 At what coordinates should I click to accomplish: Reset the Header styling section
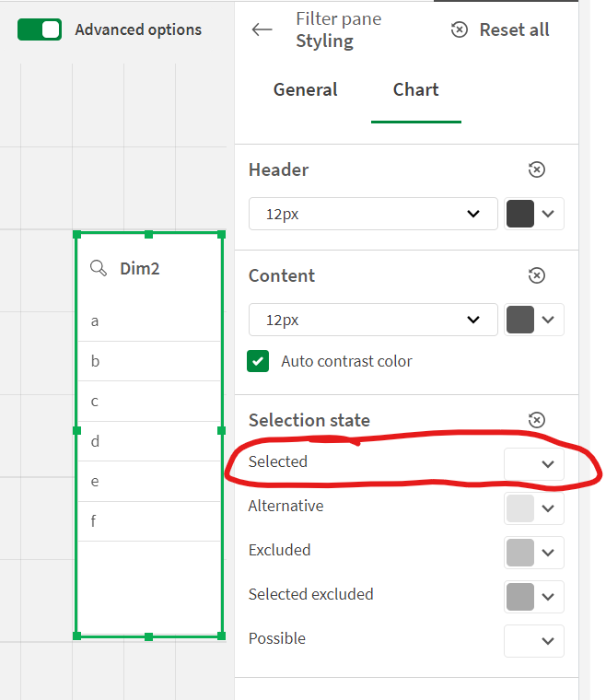(536, 169)
